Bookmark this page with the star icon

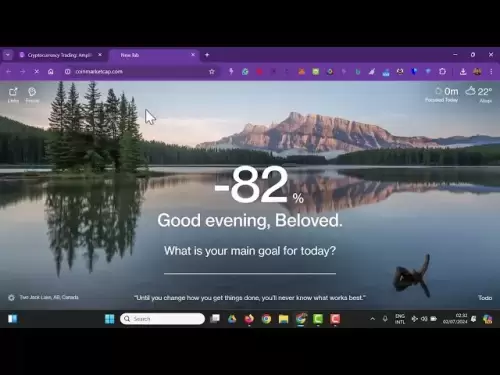point(212,72)
